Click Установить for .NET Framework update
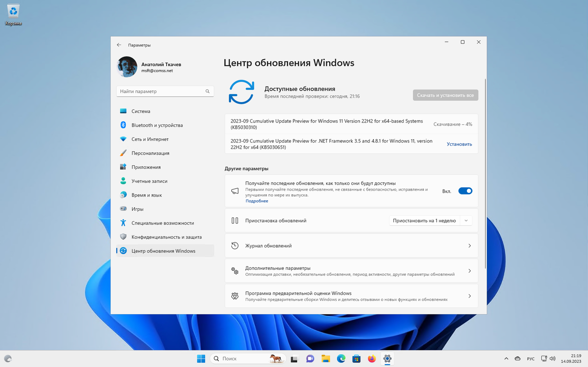 pos(459,144)
